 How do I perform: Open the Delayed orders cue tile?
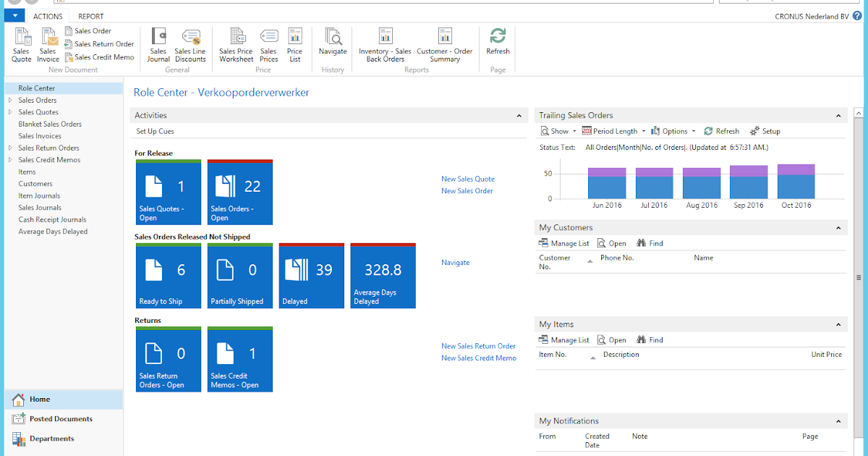coord(312,276)
